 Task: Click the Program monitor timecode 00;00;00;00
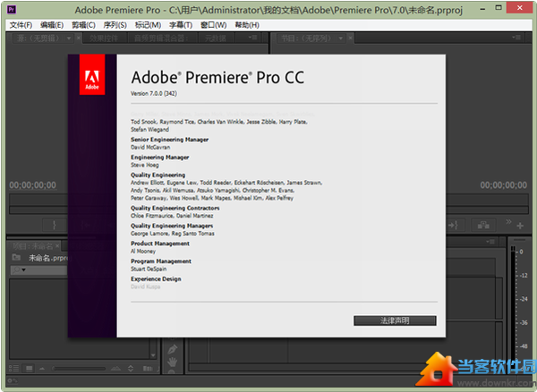click(503, 185)
